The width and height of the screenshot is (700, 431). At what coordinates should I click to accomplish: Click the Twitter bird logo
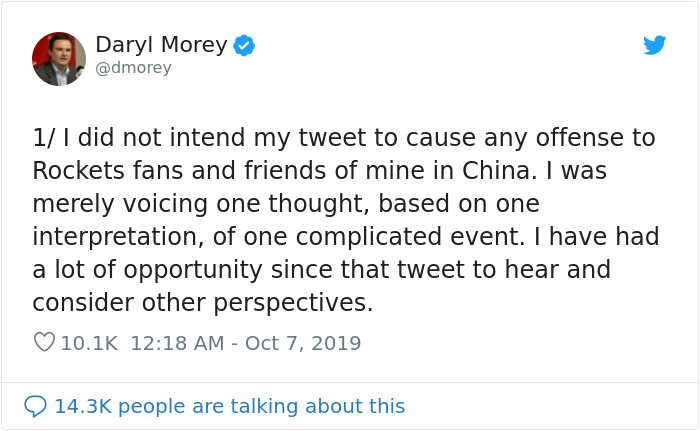pyautogui.click(x=654, y=46)
